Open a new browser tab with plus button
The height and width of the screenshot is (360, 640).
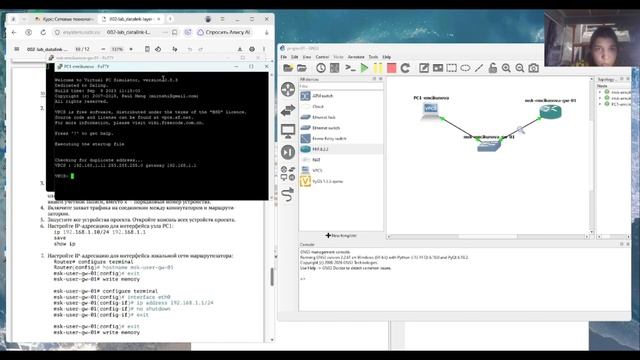pyautogui.click(x=170, y=19)
